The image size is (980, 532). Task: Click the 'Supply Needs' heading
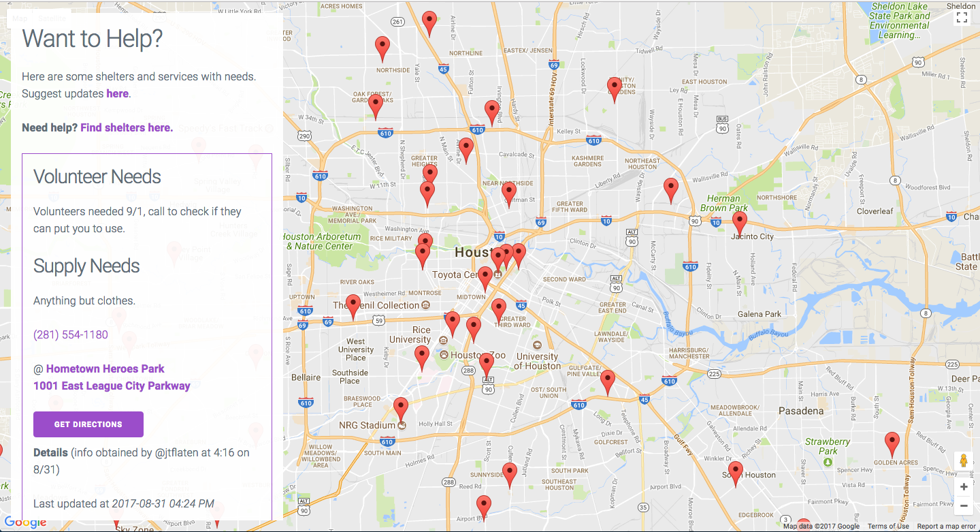86,266
